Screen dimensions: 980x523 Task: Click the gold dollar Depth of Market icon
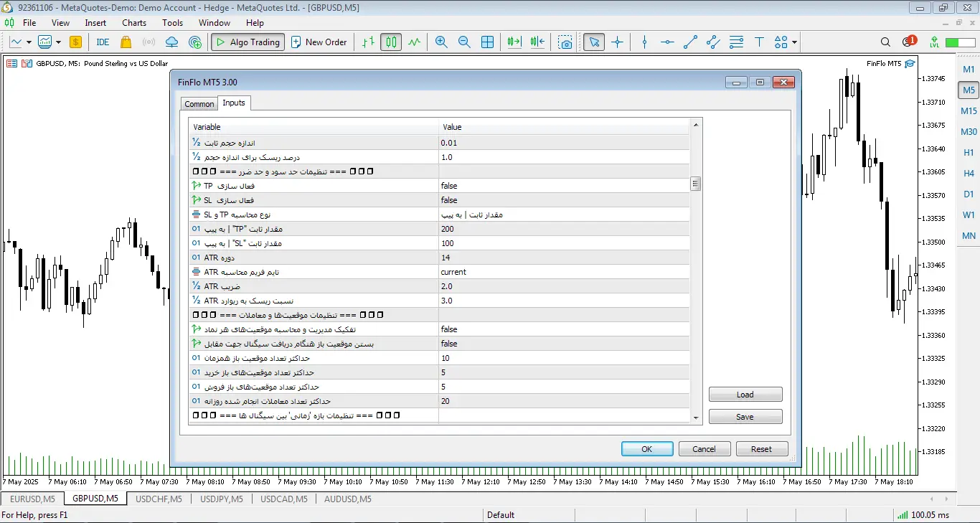click(76, 42)
